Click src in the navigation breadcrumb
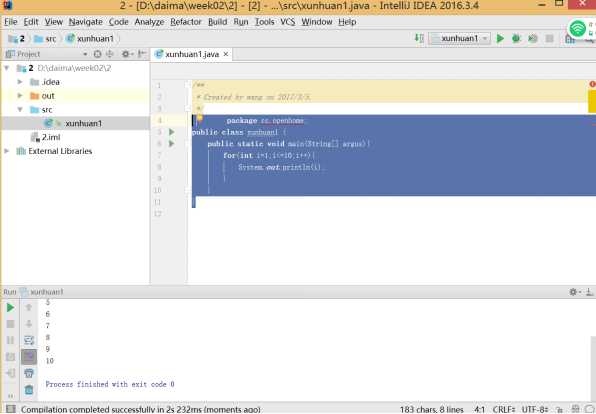Viewport: 596px width, 414px height. (x=45, y=39)
